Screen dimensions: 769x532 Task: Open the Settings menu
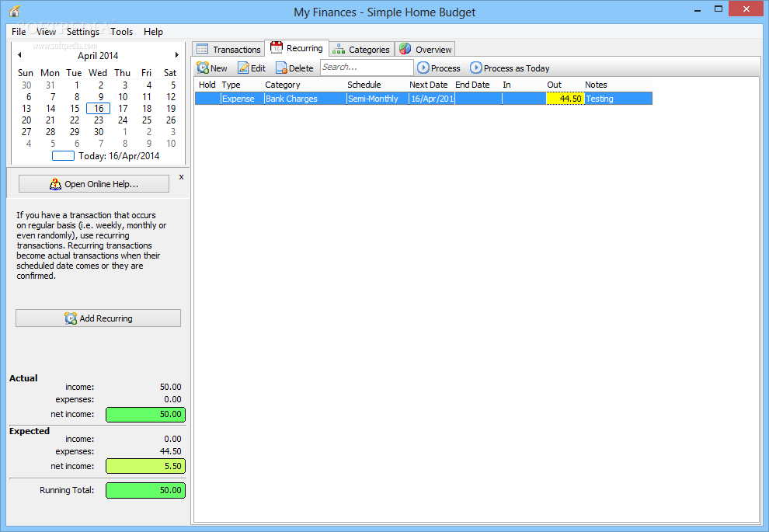pyautogui.click(x=83, y=31)
